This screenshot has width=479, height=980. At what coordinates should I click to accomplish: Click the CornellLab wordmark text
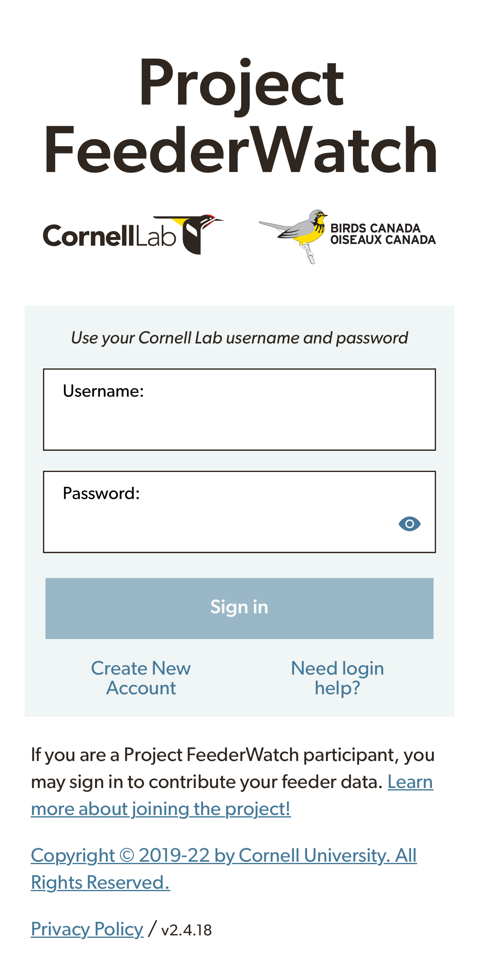coord(110,236)
